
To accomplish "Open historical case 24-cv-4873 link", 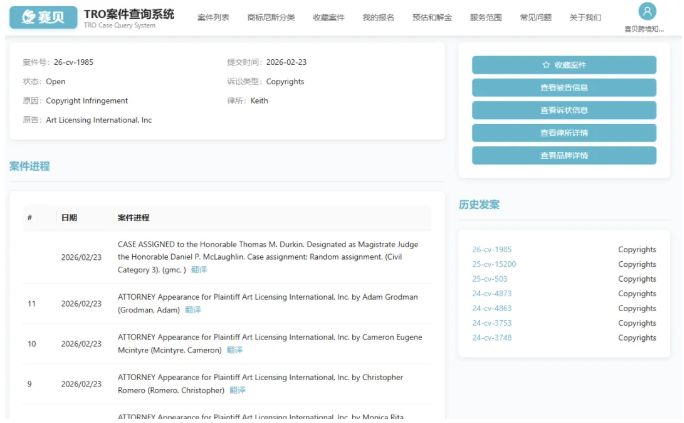I will (492, 293).
